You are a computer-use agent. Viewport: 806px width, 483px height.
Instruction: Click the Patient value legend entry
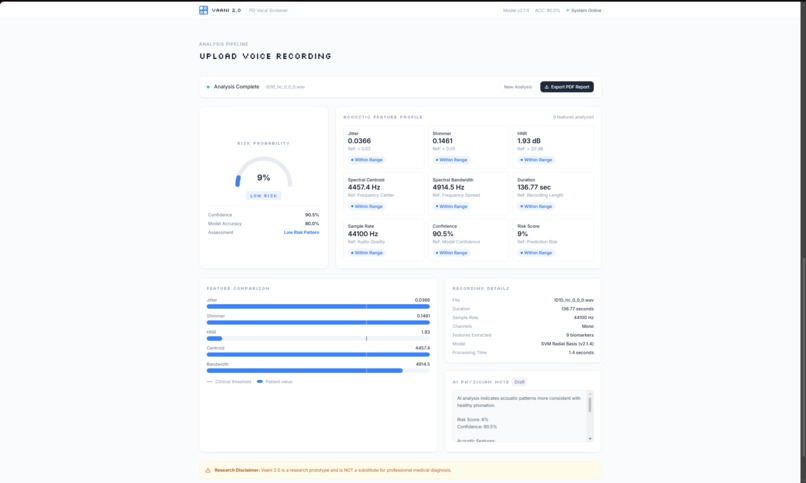tap(274, 382)
